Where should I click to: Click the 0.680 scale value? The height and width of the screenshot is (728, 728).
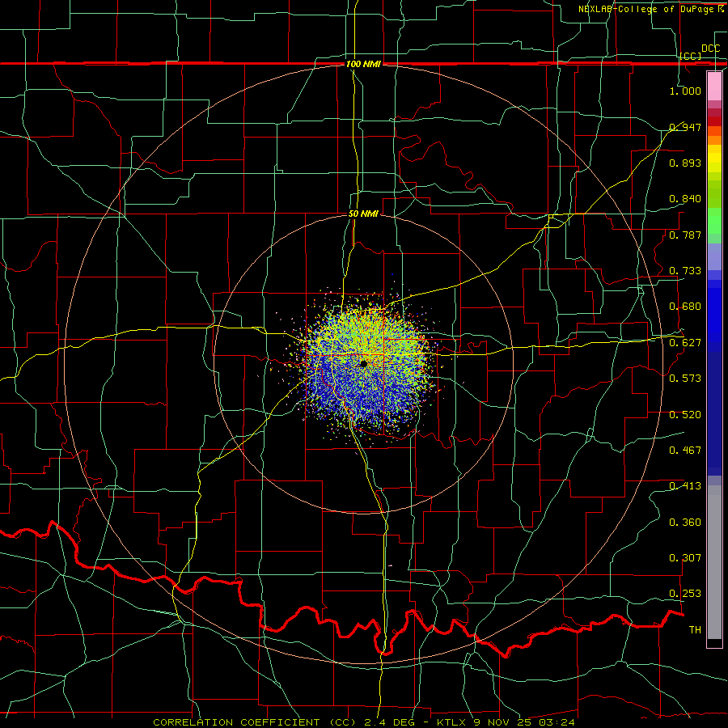pos(685,307)
